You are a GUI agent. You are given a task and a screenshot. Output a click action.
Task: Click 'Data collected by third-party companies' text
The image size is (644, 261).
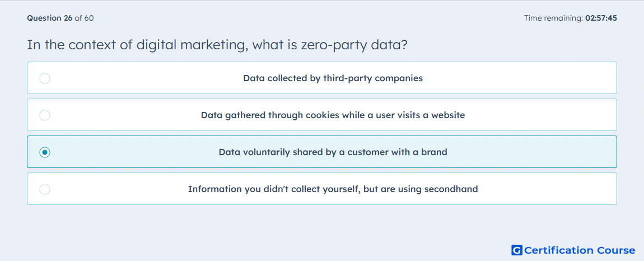(333, 78)
